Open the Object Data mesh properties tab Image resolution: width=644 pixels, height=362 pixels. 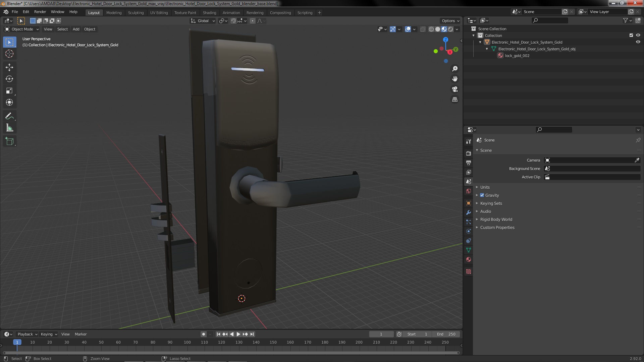[469, 250]
